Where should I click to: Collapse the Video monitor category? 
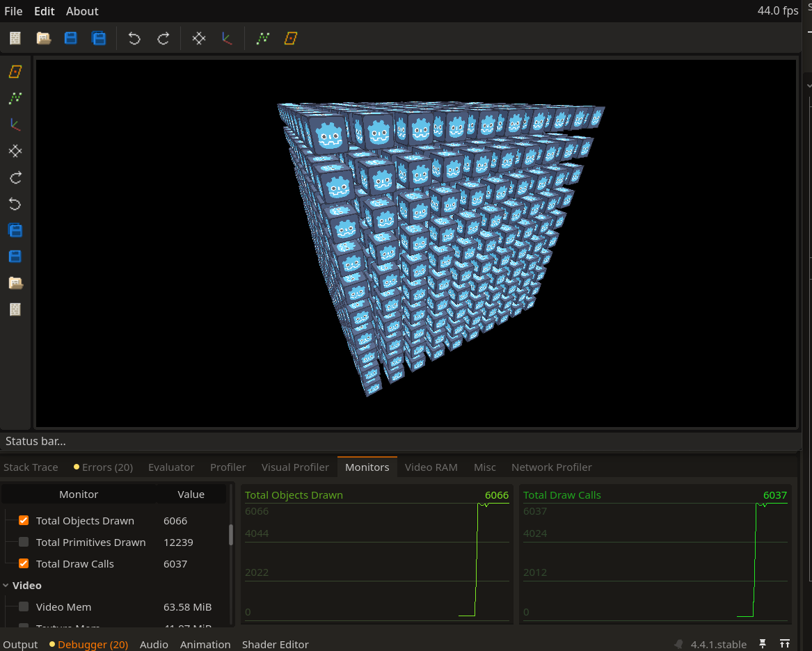pyautogui.click(x=7, y=586)
